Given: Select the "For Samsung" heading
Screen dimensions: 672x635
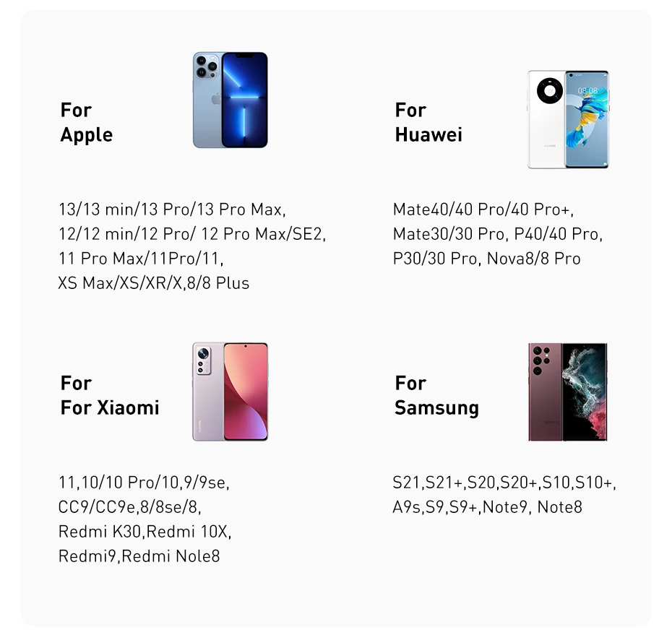Looking at the screenshot, I should coord(436,395).
